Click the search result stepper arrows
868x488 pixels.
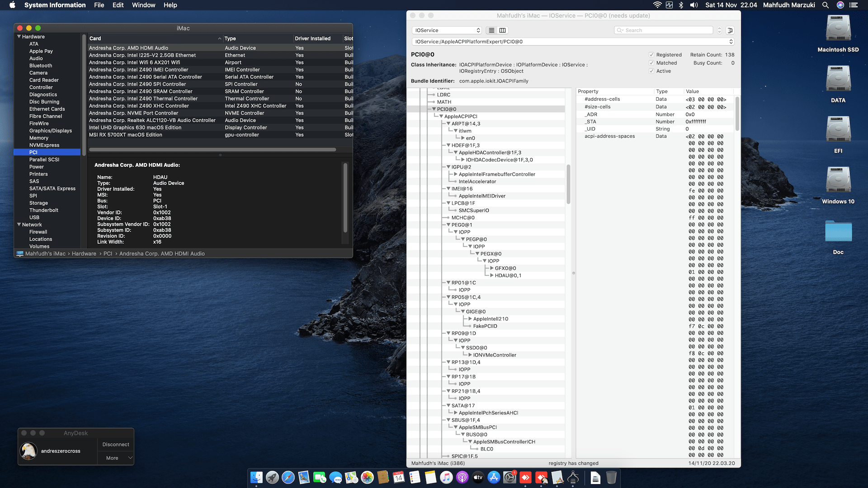[x=719, y=30]
